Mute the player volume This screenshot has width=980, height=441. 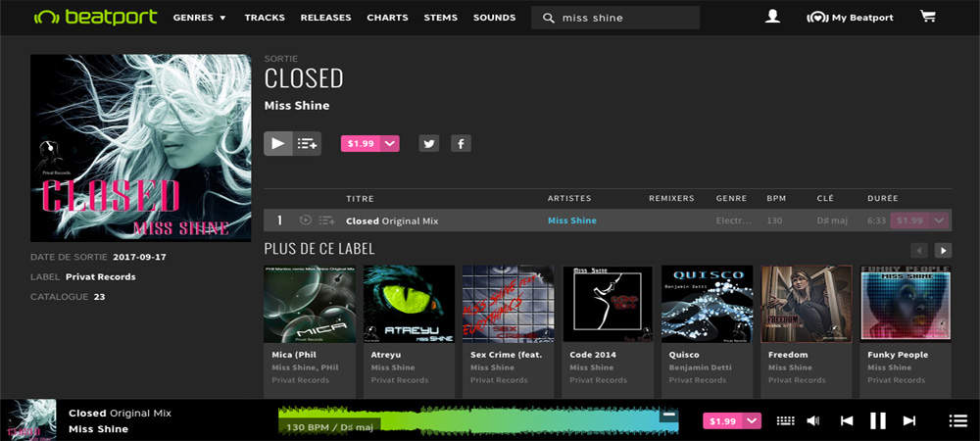813,420
